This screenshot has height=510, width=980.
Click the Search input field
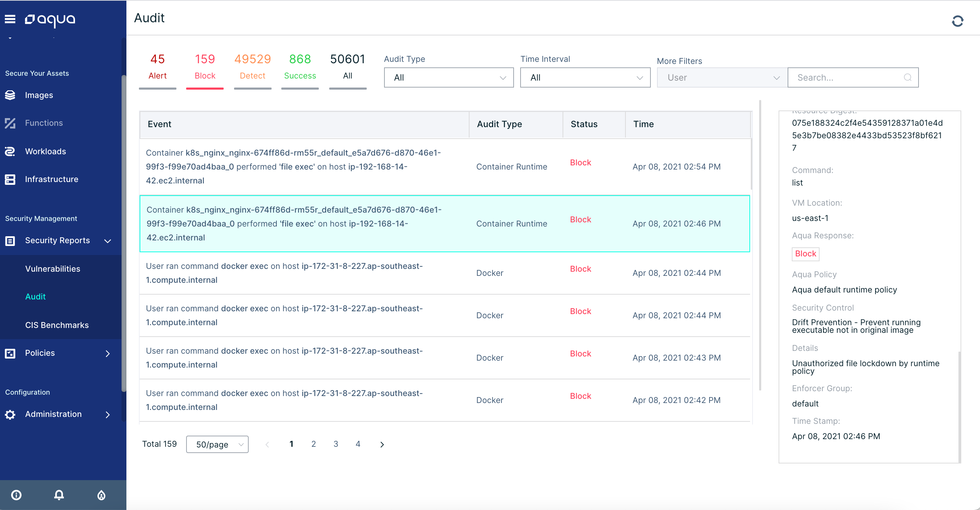(x=853, y=77)
